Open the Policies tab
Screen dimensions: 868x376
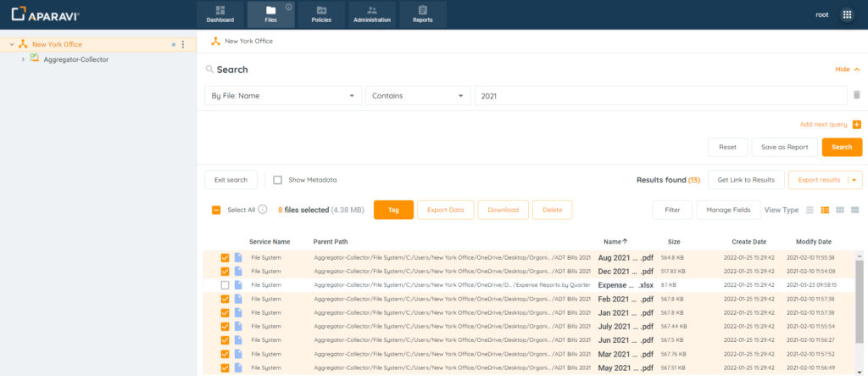point(321,14)
